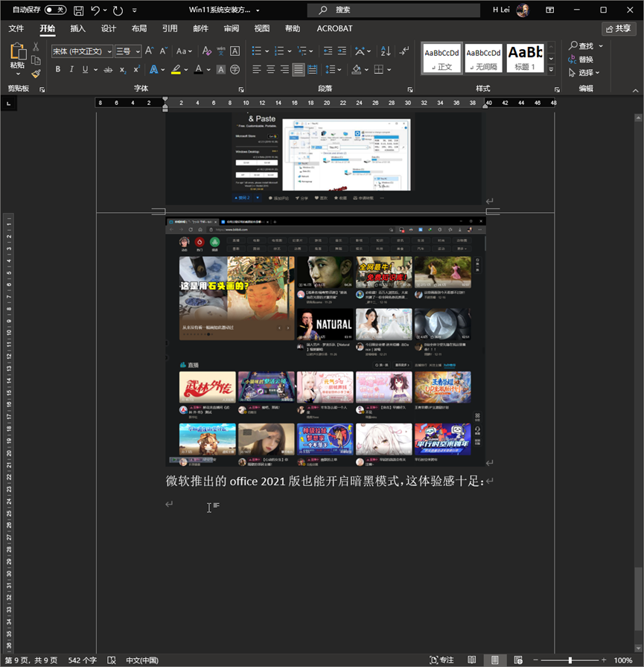The width and height of the screenshot is (644, 667).
Task: Apply character border icon
Action: point(235,51)
